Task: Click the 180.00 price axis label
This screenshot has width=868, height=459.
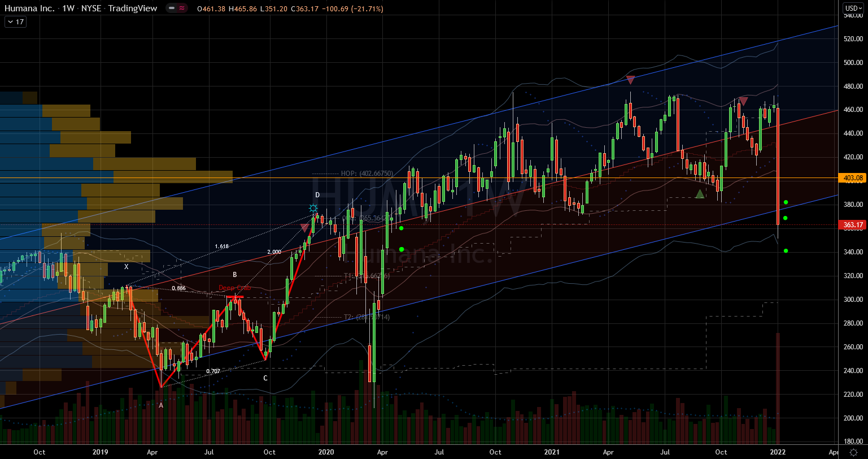Action: click(854, 441)
